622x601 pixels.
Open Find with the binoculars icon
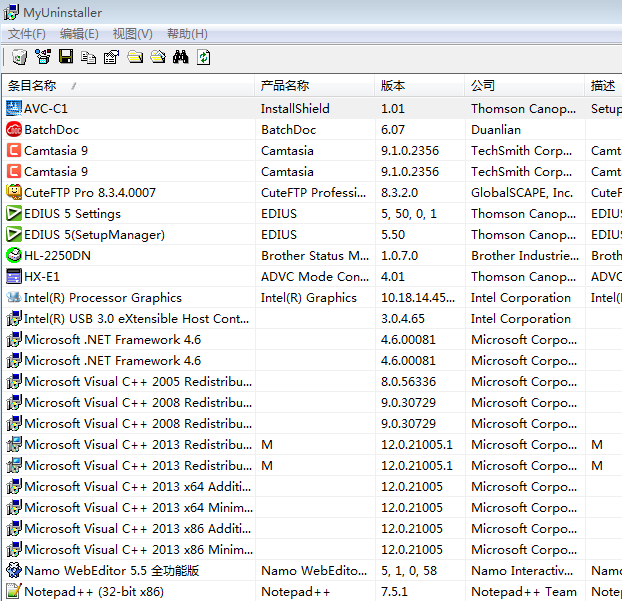click(180, 57)
